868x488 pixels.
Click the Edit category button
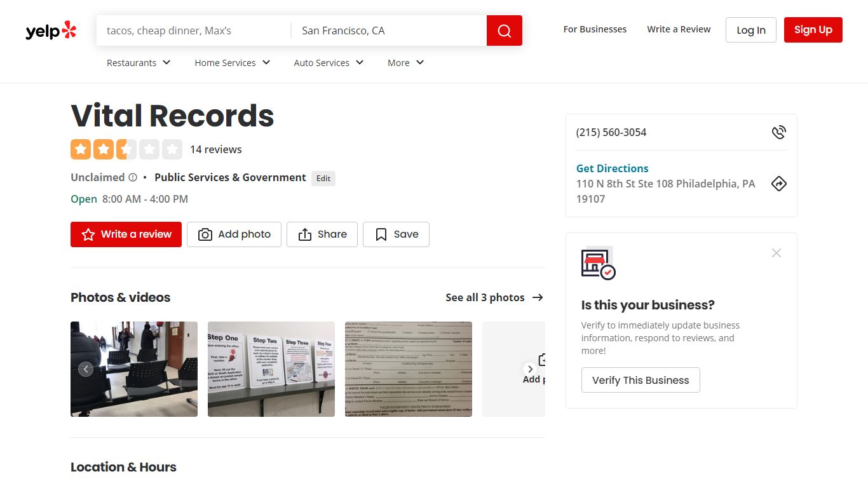[x=323, y=179]
